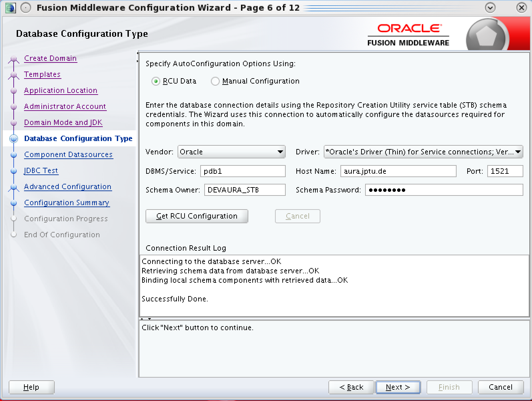
Task: Click the title bar collapse chevron icon
Action: 490,8
